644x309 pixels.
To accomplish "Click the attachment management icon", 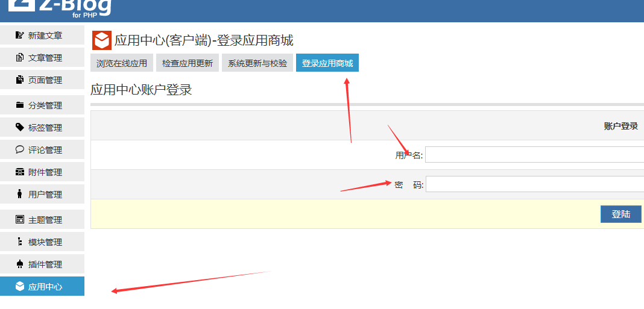I will (x=20, y=172).
